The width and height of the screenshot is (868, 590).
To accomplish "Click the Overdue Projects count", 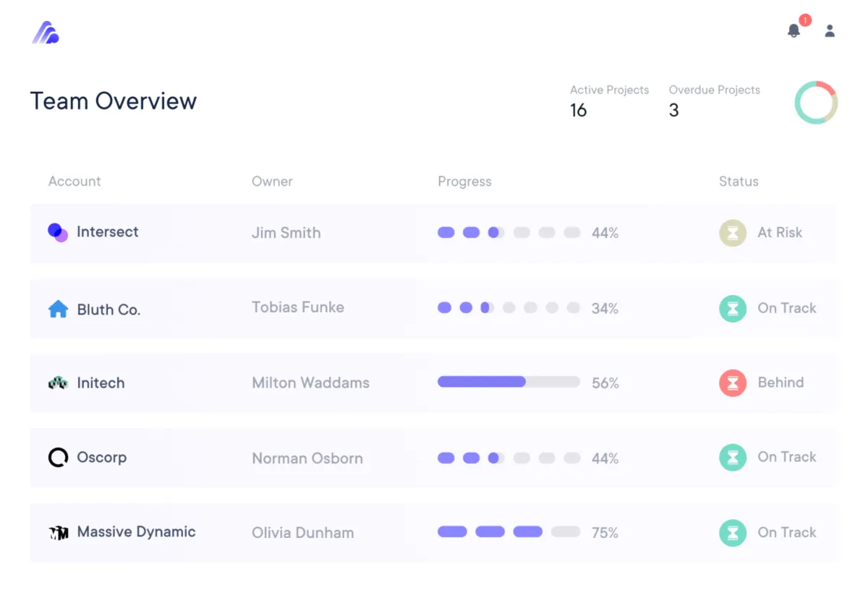I will coord(673,111).
